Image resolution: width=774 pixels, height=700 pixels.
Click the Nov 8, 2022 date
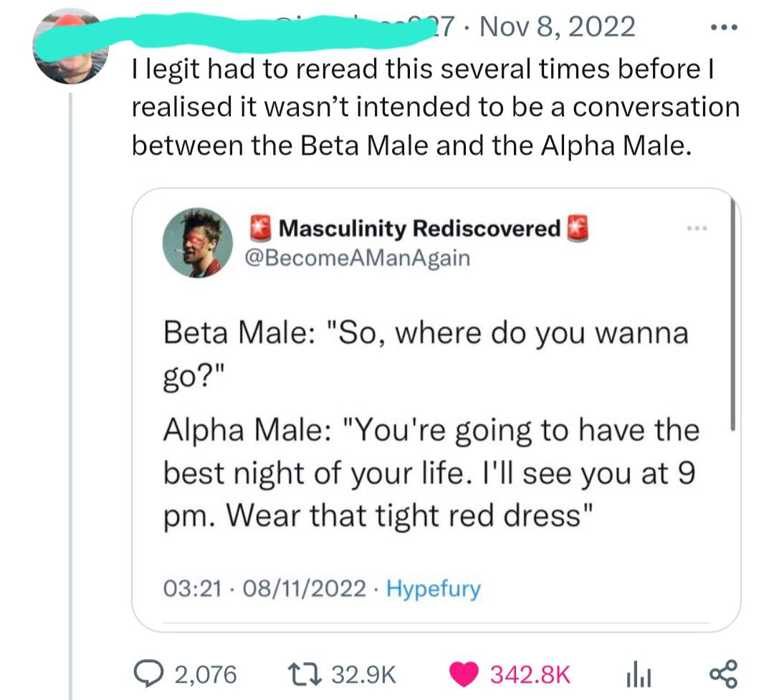(558, 27)
